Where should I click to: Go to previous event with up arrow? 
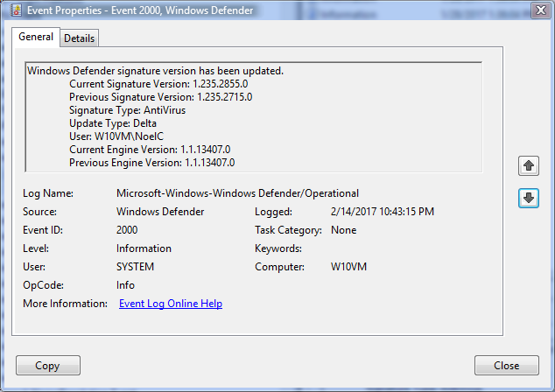coord(528,164)
